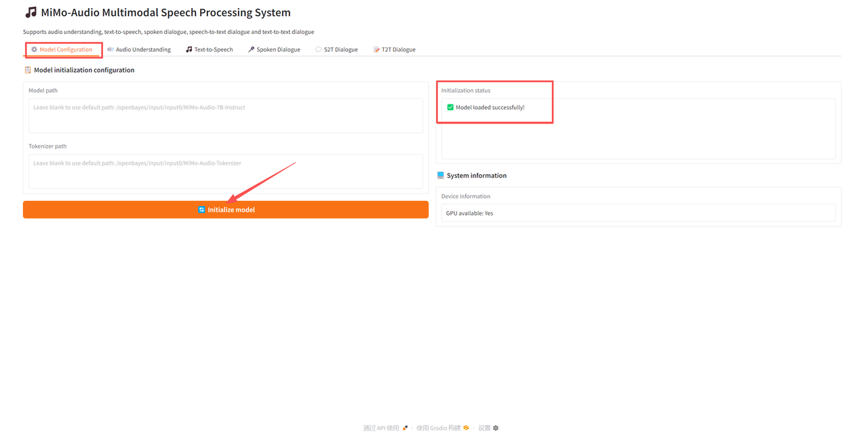Click the gear icon on Model Configuration tab
868x434 pixels.
click(34, 50)
